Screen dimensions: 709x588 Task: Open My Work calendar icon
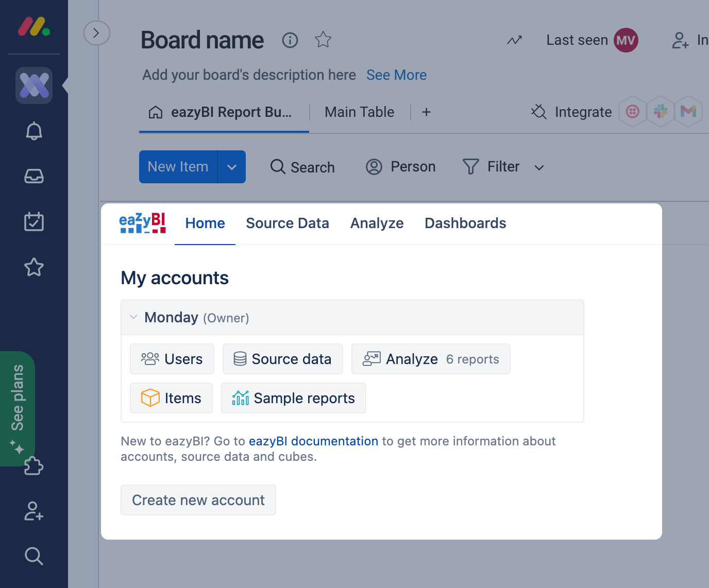coord(34,221)
